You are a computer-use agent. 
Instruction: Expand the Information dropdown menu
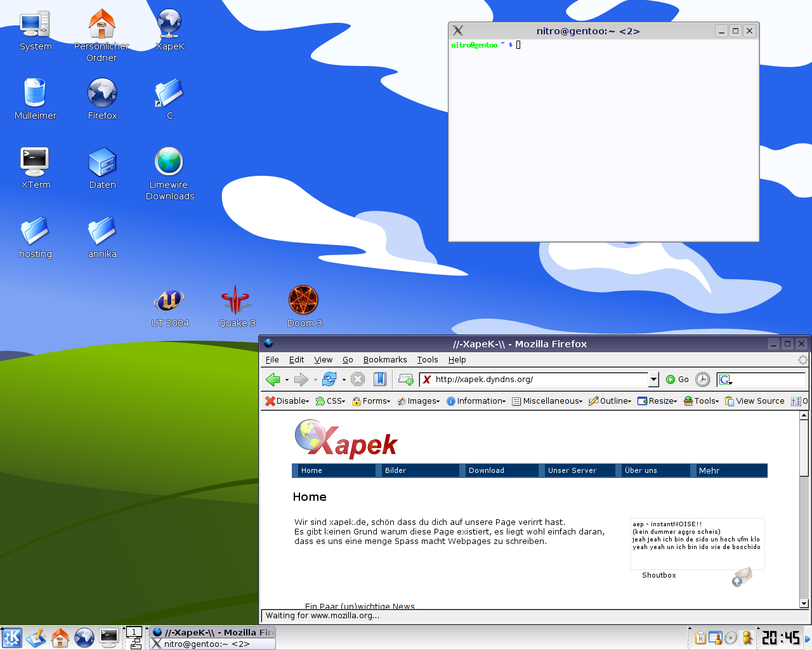point(476,401)
